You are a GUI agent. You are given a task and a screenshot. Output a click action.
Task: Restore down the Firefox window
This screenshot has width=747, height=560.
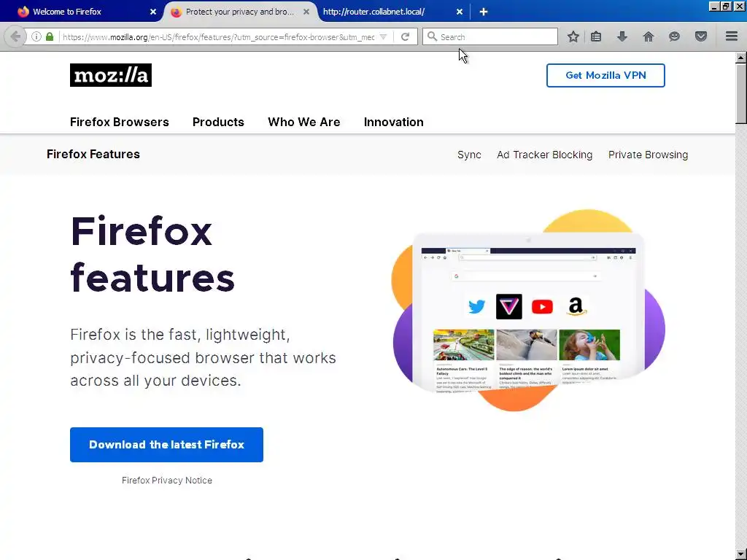[x=726, y=6]
